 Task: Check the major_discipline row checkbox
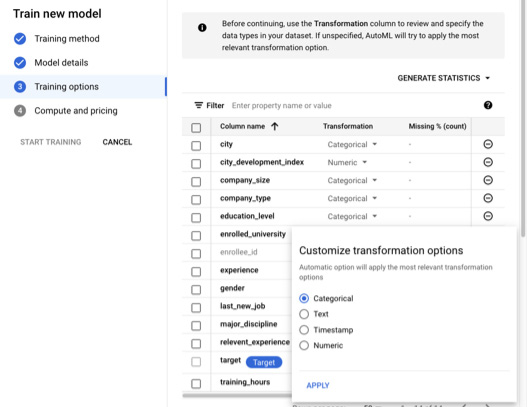[x=196, y=326]
